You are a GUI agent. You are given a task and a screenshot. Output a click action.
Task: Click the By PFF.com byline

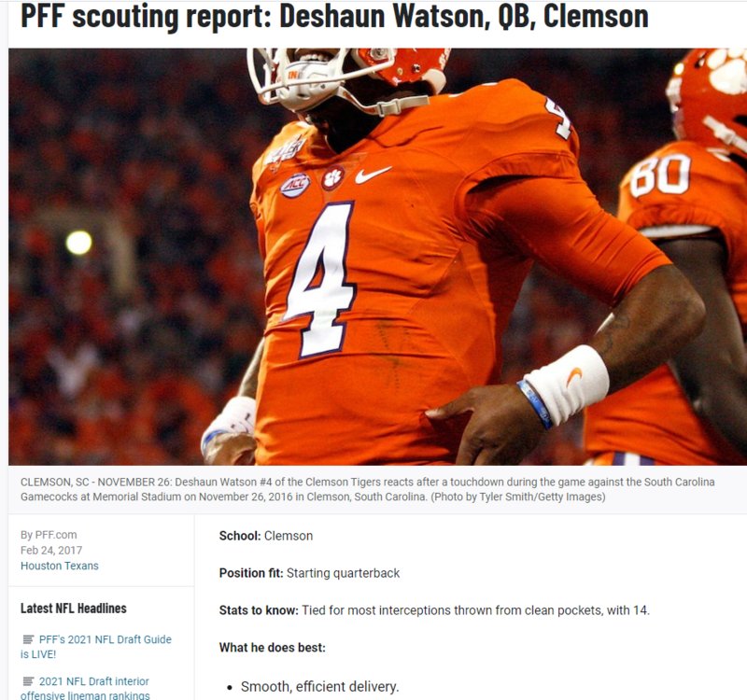coord(49,535)
